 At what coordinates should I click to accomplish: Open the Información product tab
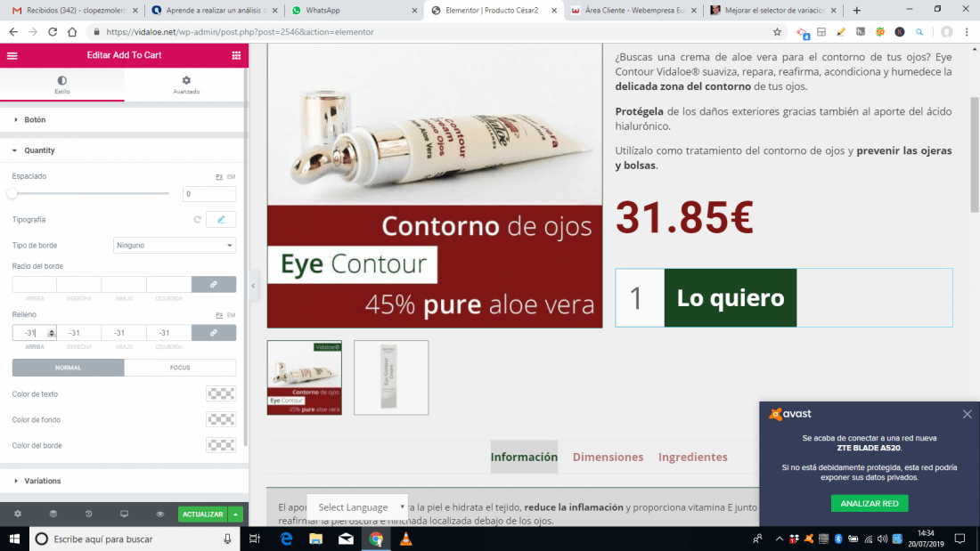(x=524, y=457)
